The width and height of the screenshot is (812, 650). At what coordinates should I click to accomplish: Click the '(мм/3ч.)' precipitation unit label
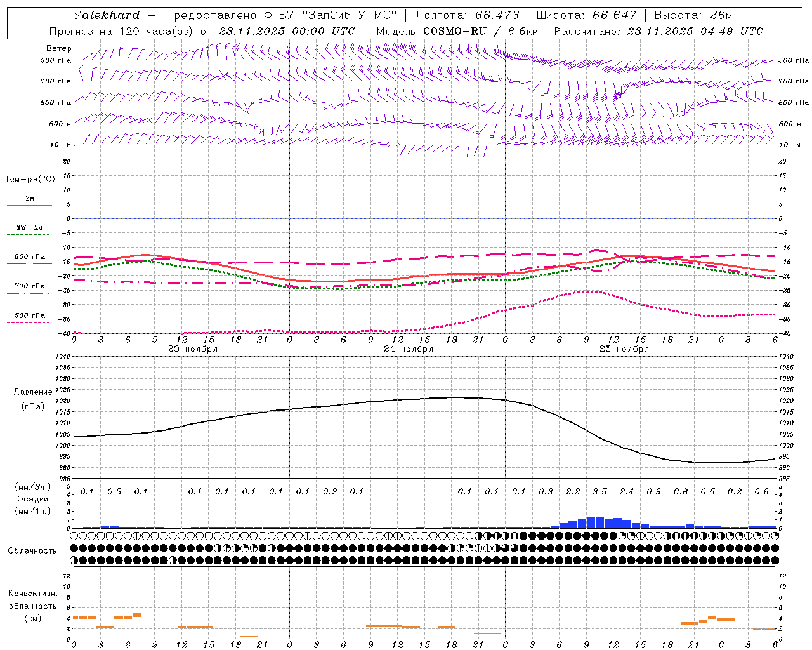32,487
